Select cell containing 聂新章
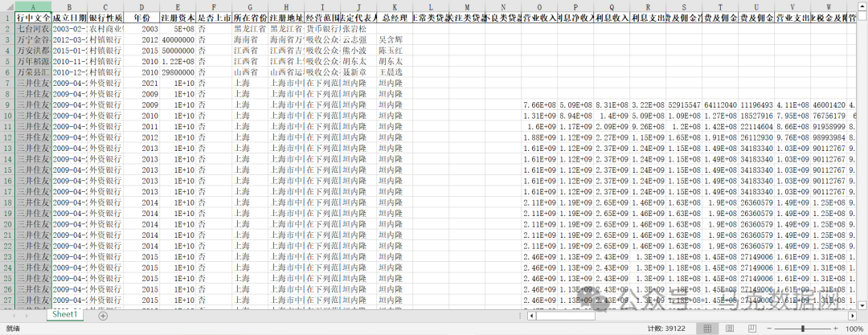This screenshot has height=335, width=868. (x=358, y=72)
